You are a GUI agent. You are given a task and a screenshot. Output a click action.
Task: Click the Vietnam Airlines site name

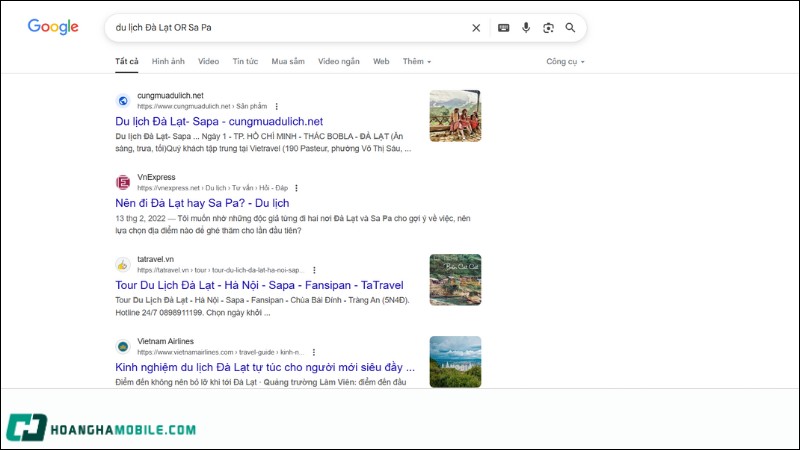tap(165, 341)
